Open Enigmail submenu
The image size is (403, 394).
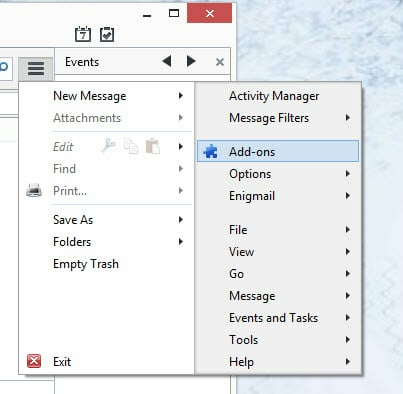click(x=278, y=196)
